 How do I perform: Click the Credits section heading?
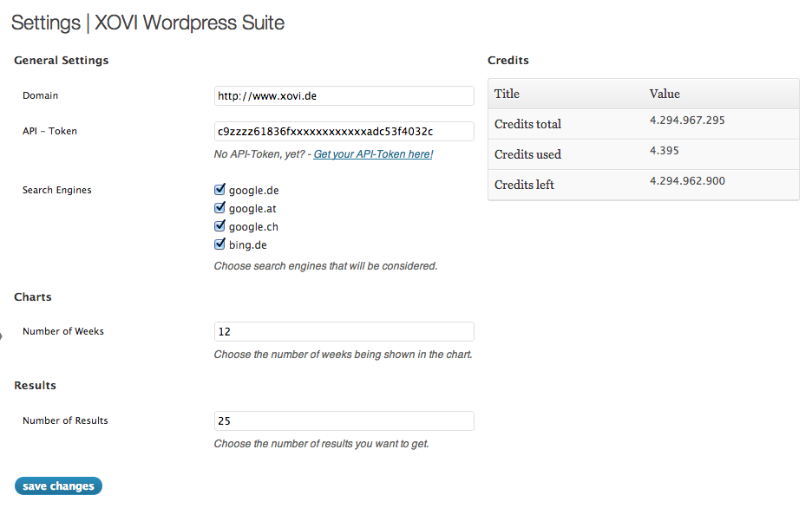(x=508, y=61)
